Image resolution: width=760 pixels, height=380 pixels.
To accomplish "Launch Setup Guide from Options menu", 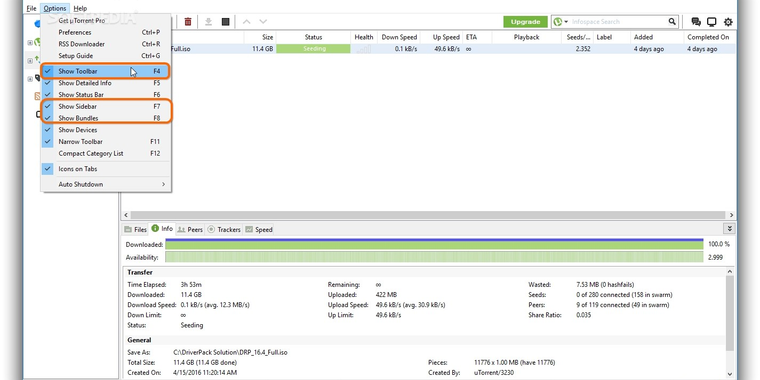I will (x=106, y=56).
